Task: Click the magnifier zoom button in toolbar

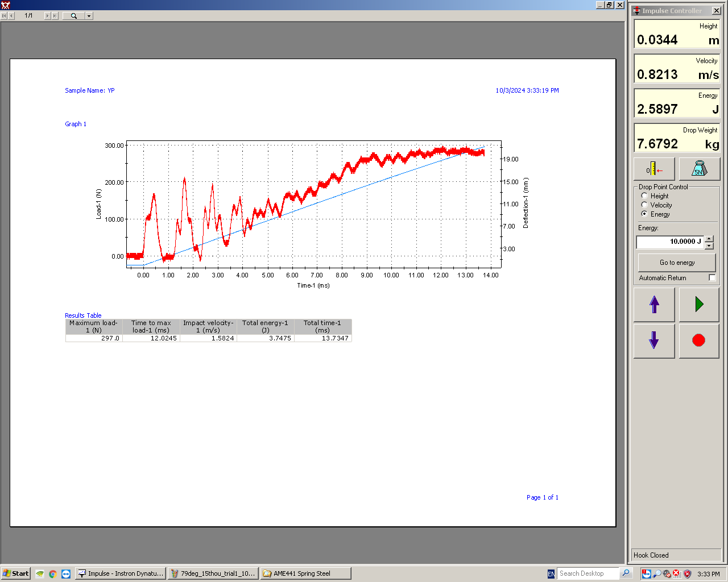Action: coord(74,16)
